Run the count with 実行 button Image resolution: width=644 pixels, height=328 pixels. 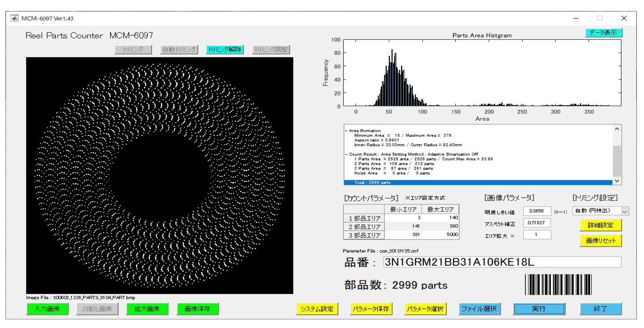click(538, 309)
